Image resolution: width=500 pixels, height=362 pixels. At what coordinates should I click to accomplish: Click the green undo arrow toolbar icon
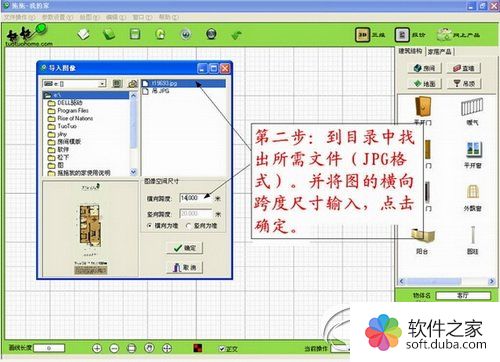236,35
